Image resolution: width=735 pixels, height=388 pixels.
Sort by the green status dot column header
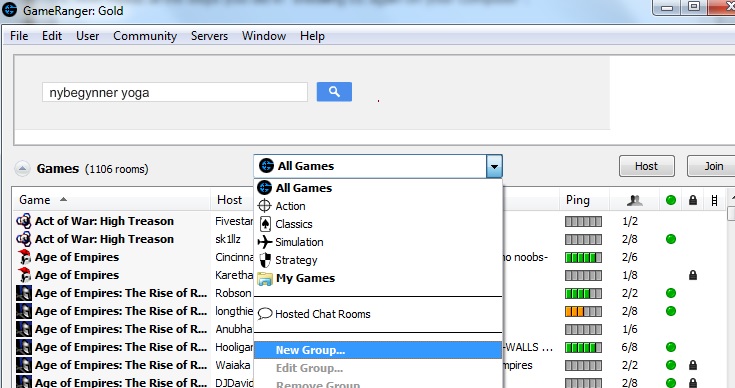[671, 201]
